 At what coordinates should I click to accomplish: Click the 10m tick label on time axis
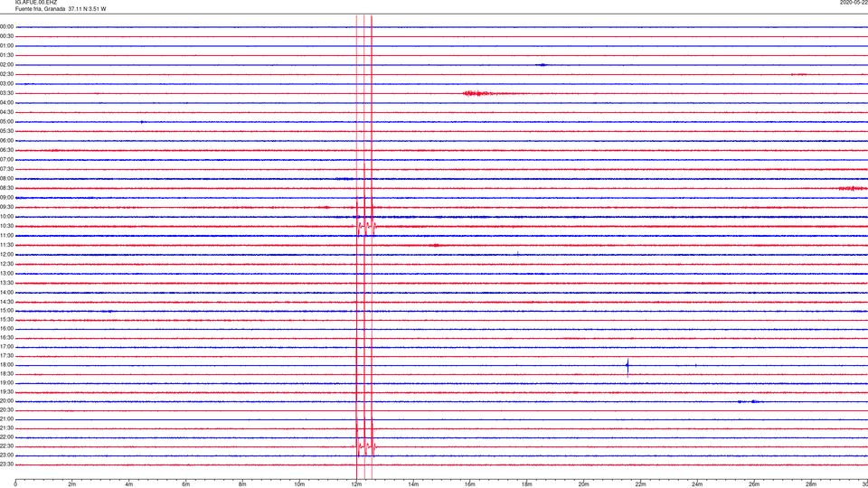tap(299, 484)
